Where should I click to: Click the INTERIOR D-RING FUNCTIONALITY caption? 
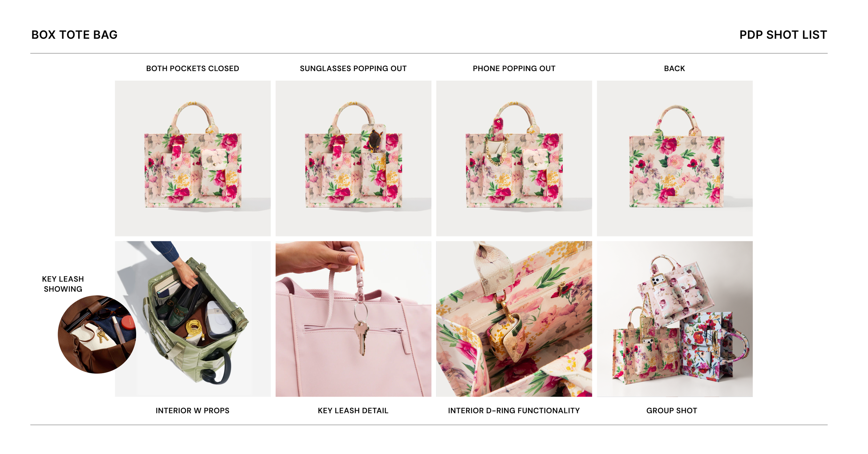click(x=514, y=411)
